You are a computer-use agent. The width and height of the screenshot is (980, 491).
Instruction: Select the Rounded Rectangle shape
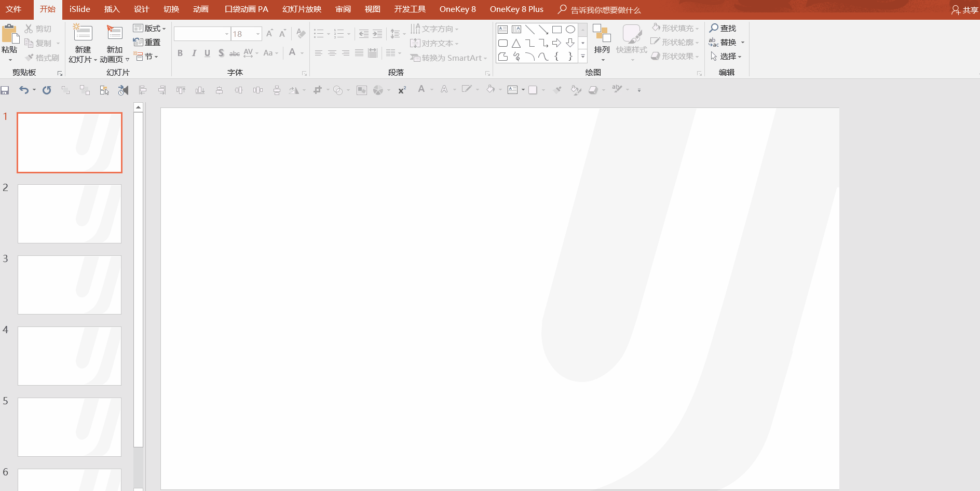[x=502, y=43]
